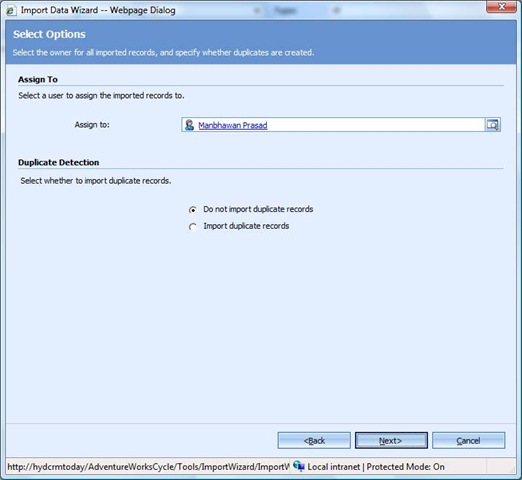
Task: Go to the Next wizard step
Action: click(391, 440)
